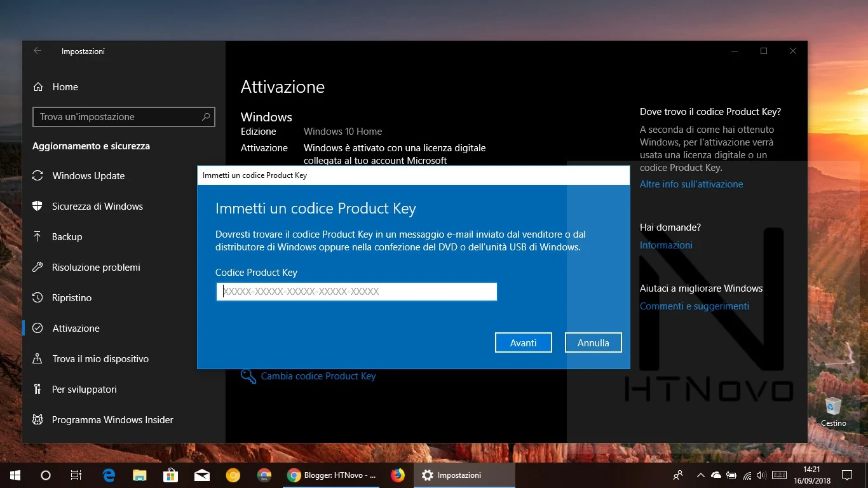Open the Windows Start menu
Image resolution: width=868 pixels, height=488 pixels.
point(15,475)
